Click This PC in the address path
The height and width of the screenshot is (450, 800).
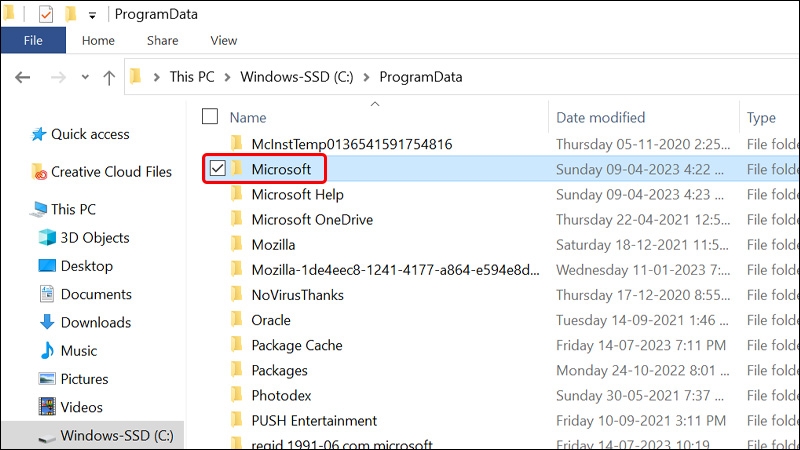(192, 77)
